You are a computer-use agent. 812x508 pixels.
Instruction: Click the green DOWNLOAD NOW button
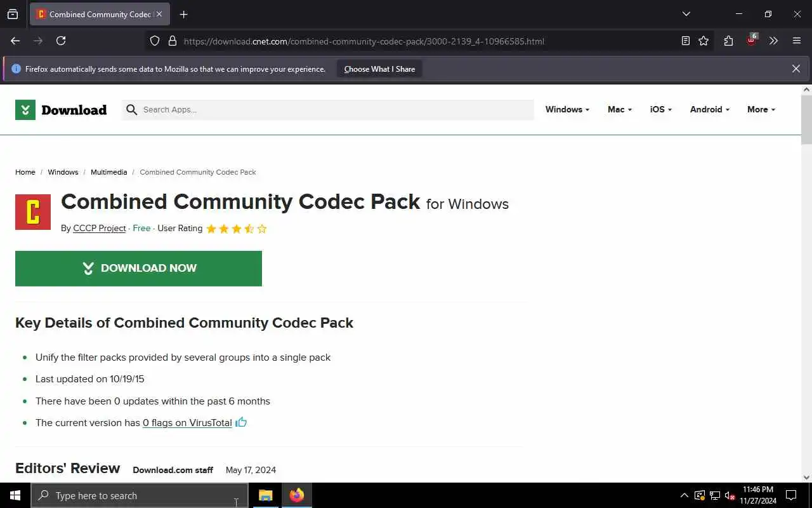[x=138, y=269]
